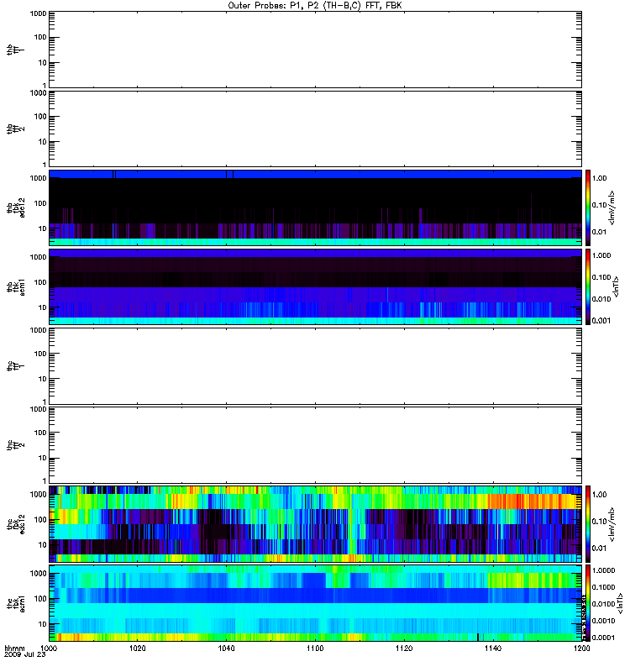Image resolution: width=630 pixels, height=672 pixels.
Task: Click the "0.001" value on thb scm1 color bar
Action: 601,321
